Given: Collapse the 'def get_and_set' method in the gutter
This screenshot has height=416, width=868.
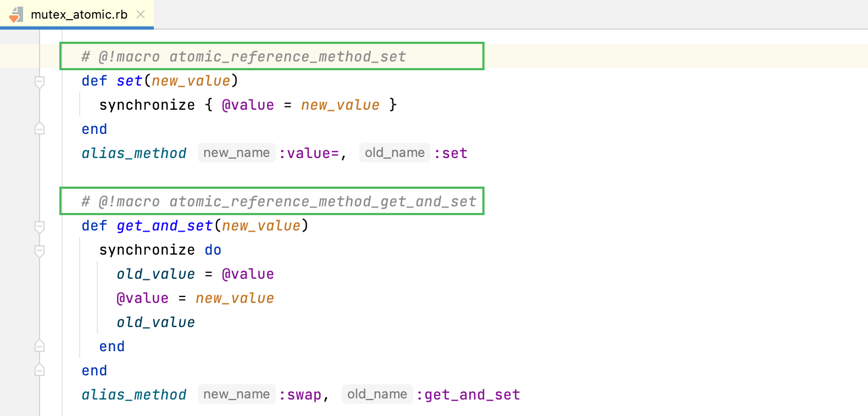Looking at the screenshot, I should tap(40, 226).
